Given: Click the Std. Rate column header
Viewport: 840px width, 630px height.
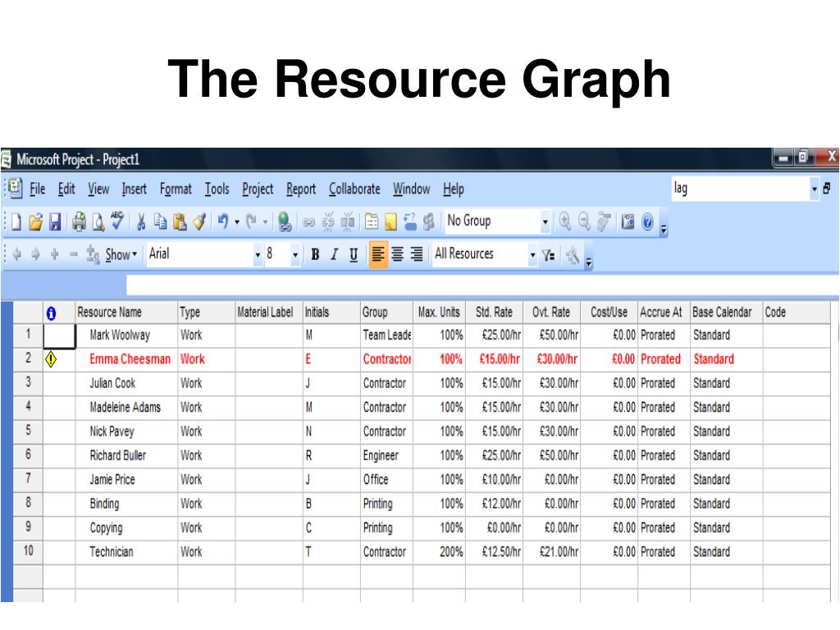Looking at the screenshot, I should click(x=494, y=313).
